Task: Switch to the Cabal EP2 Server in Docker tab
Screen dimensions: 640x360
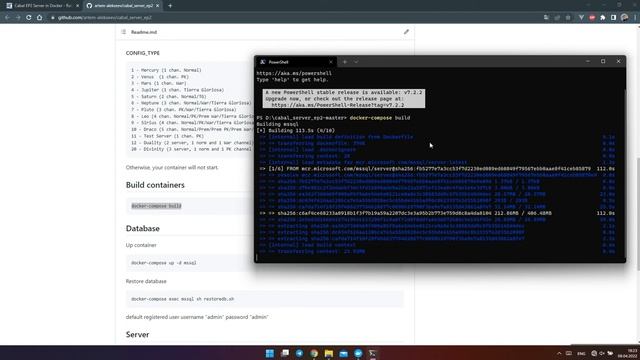Action: (x=41, y=6)
